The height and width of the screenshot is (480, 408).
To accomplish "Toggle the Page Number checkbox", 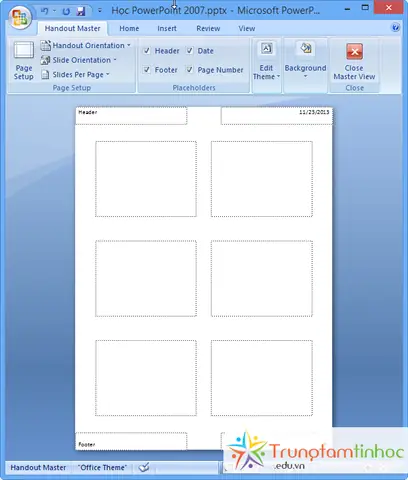I will point(189,70).
